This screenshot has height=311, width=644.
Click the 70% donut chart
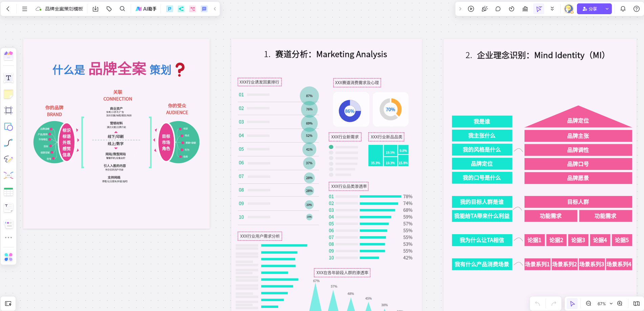point(391,109)
